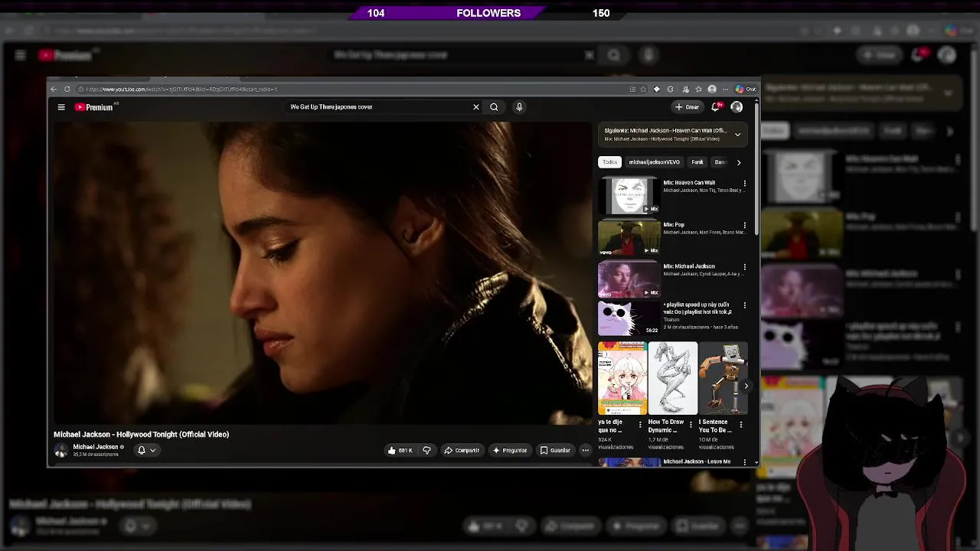Open more actions three-dot under video

[585, 450]
